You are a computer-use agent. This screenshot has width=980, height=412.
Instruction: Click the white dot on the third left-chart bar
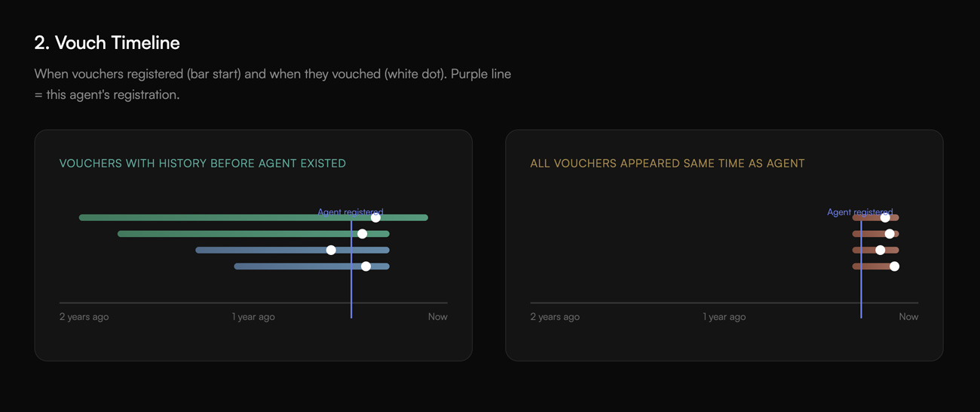pos(331,250)
